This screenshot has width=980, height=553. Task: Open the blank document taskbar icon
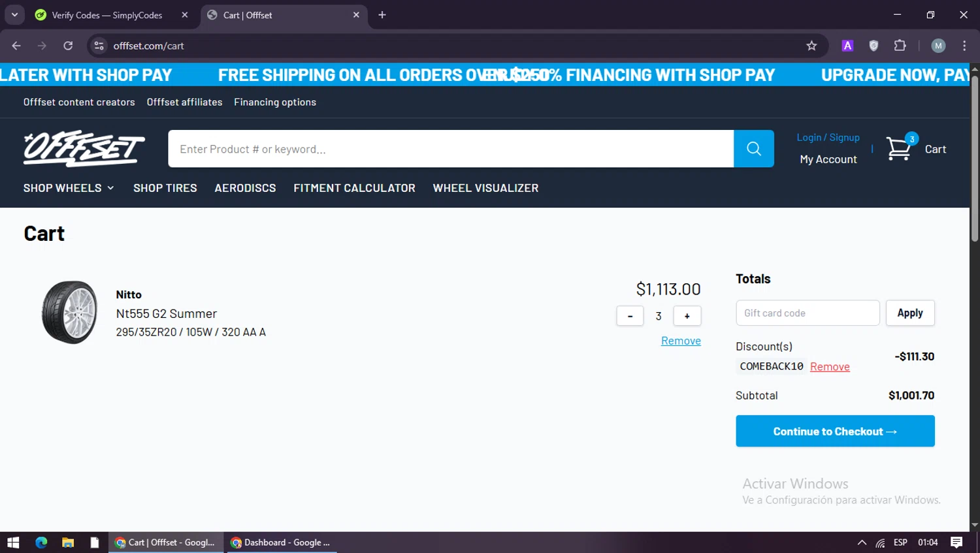point(95,542)
